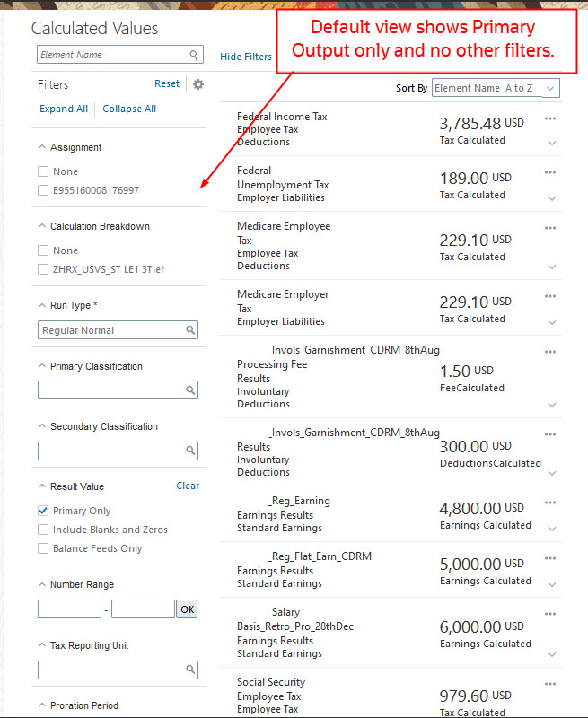
Task: Click the Hide Filters link
Action: click(x=245, y=57)
